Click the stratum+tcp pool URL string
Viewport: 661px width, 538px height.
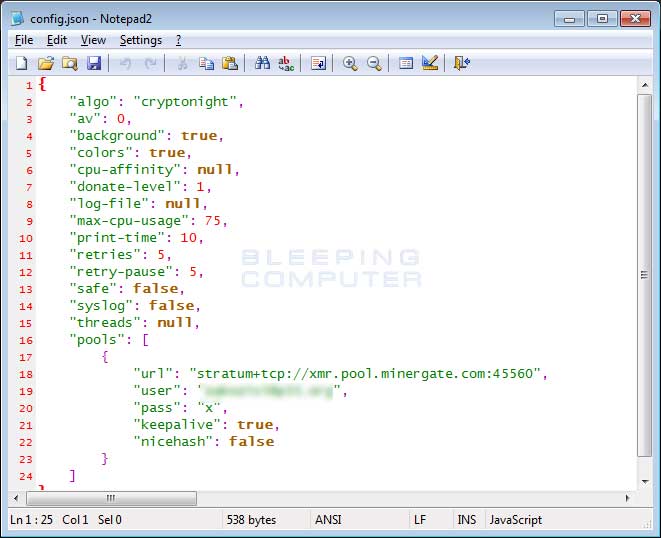[365, 374]
